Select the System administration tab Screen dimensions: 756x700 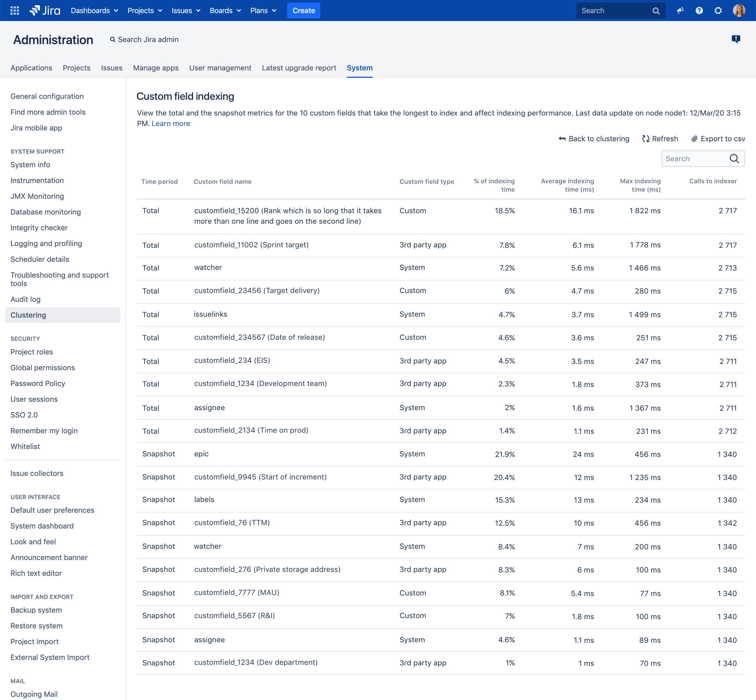[x=360, y=68]
